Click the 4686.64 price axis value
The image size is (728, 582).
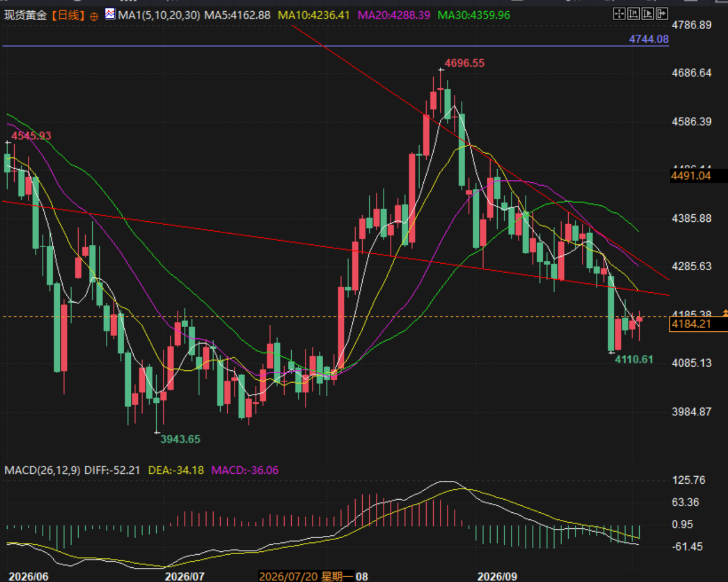(691, 73)
